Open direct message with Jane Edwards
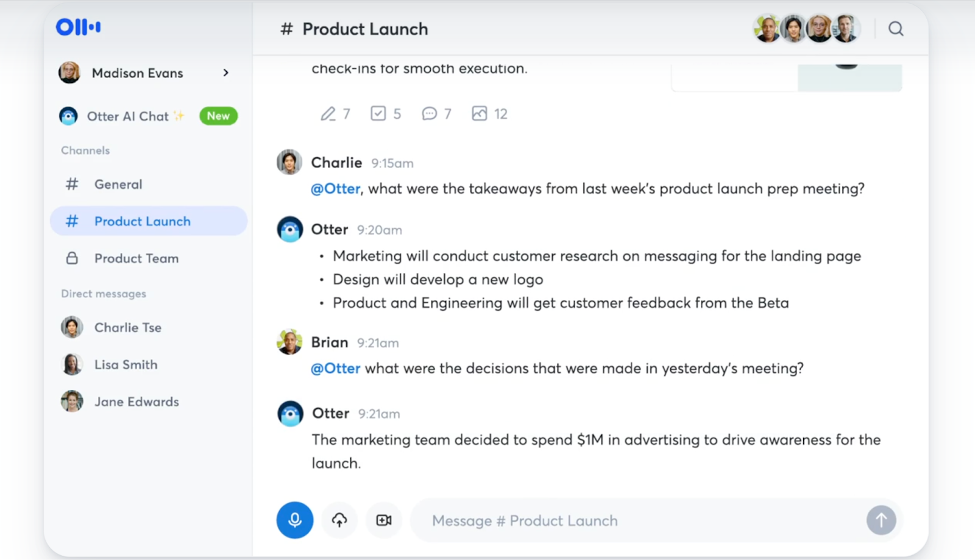 pos(149,402)
